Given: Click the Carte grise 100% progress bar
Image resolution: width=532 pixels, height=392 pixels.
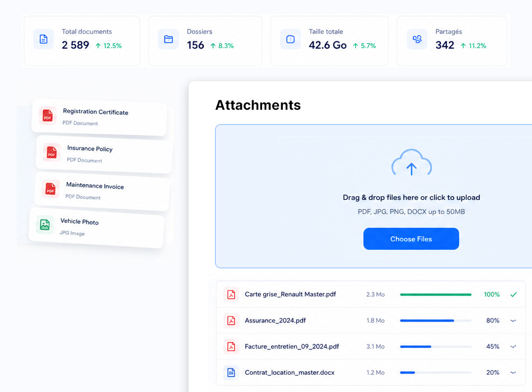Looking at the screenshot, I should pos(436,295).
